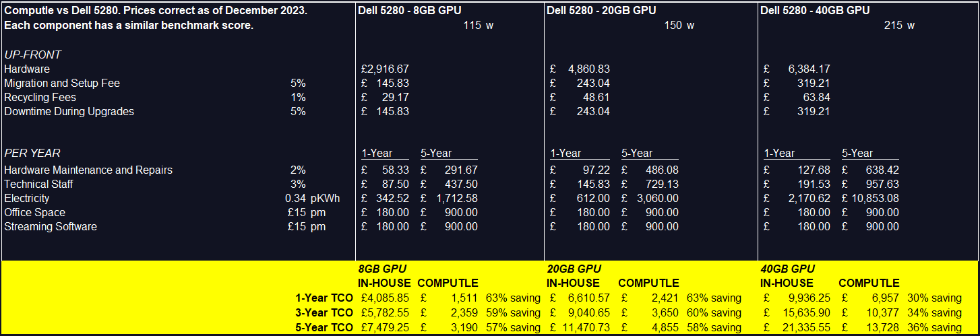Click the 8GB in-house 5-Year TCO £7,479.25
The height and width of the screenshot is (336, 980).
pos(385,327)
